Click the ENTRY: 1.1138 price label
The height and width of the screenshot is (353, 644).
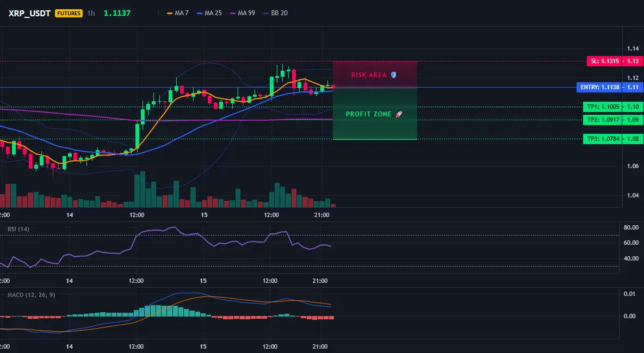click(x=599, y=87)
